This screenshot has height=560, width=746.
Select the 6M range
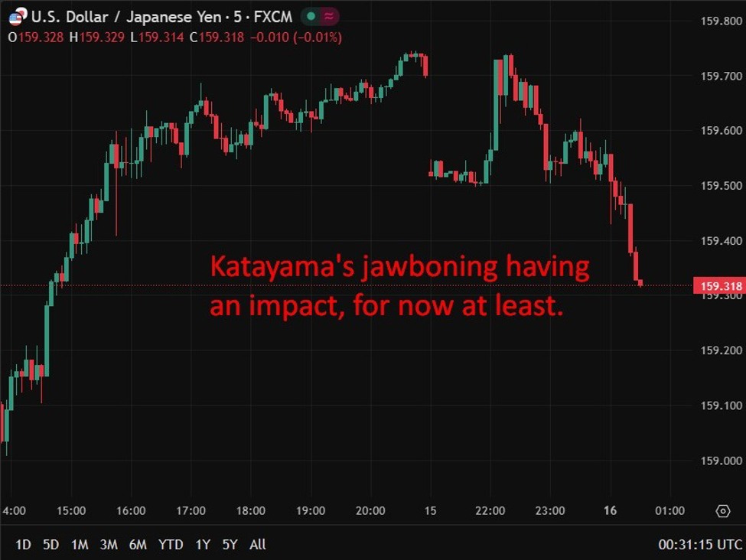(x=138, y=545)
